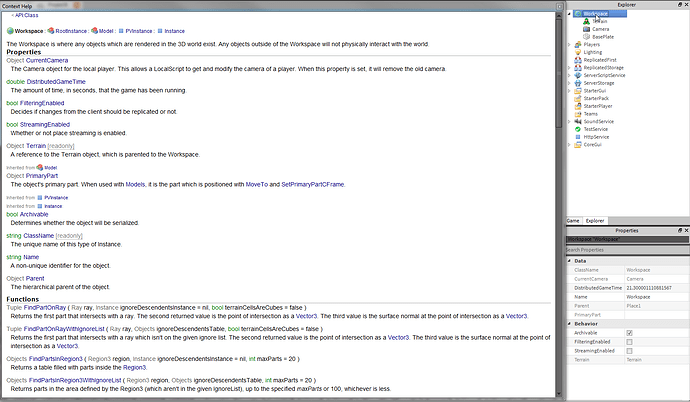Click the Search Properties field

point(628,250)
